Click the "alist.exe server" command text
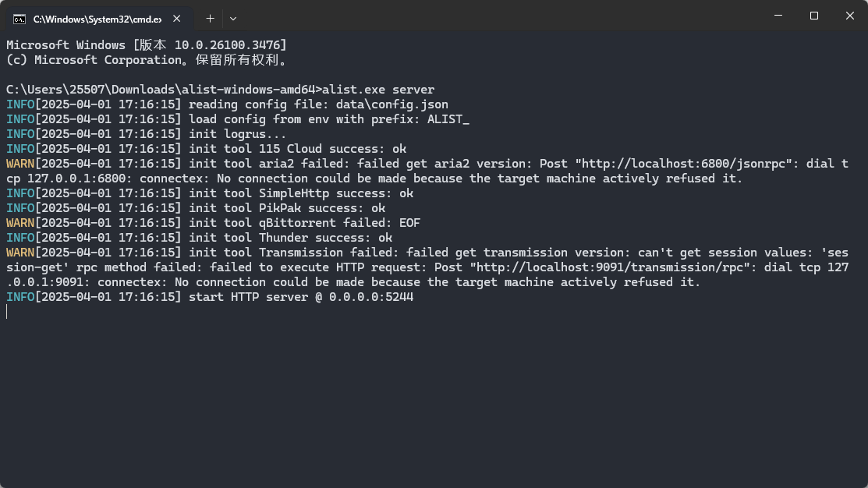The height and width of the screenshot is (488, 868). click(378, 90)
